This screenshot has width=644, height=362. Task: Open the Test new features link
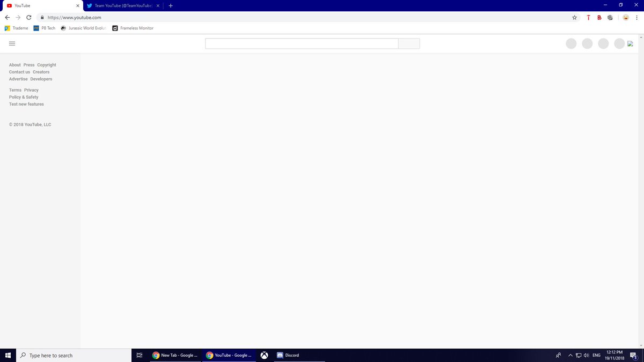[26, 104]
